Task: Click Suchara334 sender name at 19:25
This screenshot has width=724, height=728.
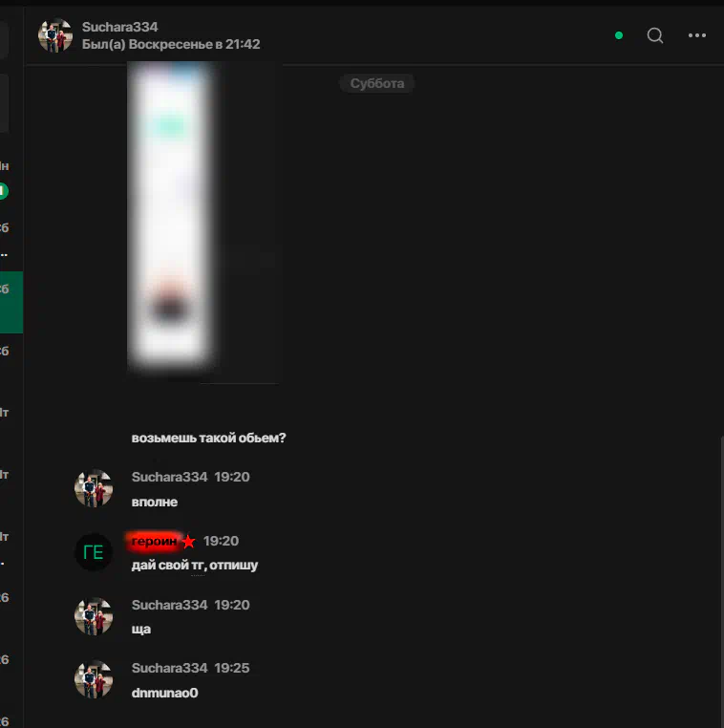Action: (x=169, y=668)
